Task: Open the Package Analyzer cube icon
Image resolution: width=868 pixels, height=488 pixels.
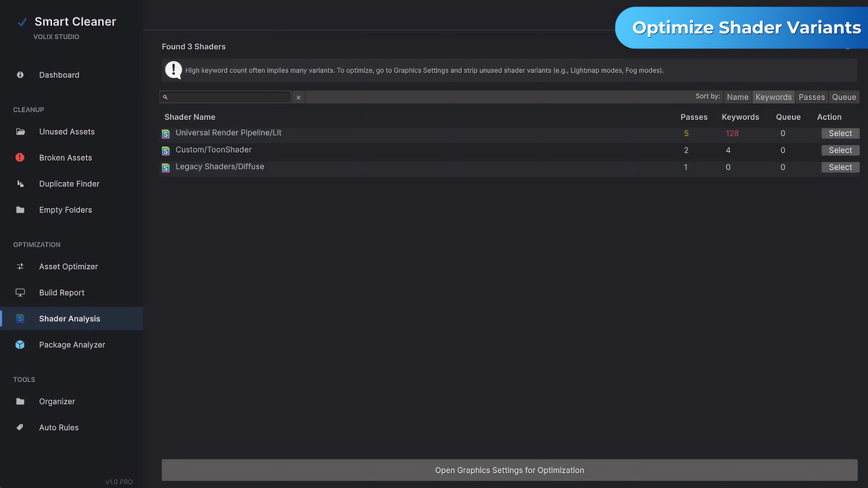Action: click(21, 345)
